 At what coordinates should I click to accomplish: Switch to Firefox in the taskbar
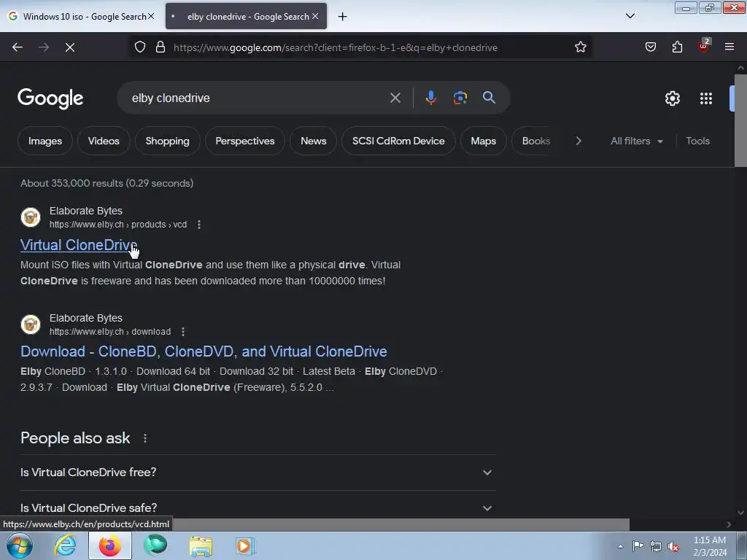[110, 545]
